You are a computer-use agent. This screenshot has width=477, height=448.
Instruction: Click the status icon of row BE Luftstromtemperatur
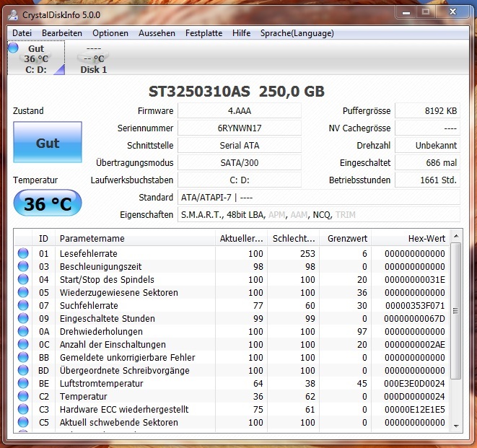[23, 383]
